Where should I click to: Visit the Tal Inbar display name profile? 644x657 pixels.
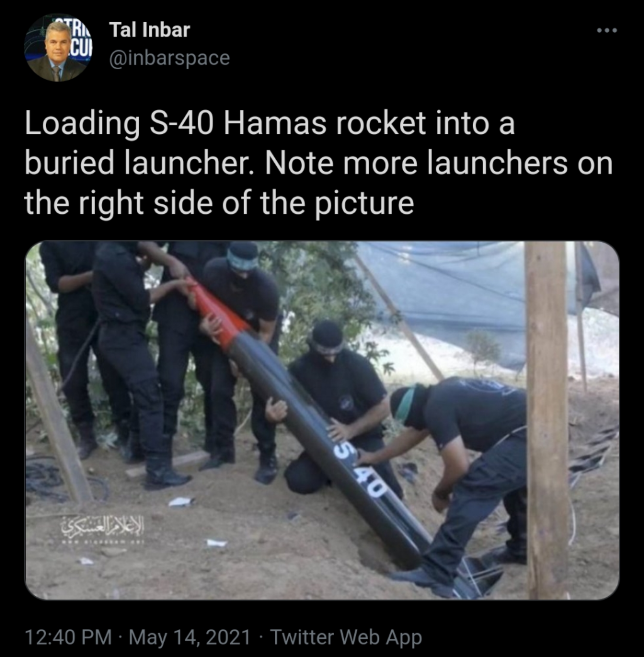pos(149,30)
